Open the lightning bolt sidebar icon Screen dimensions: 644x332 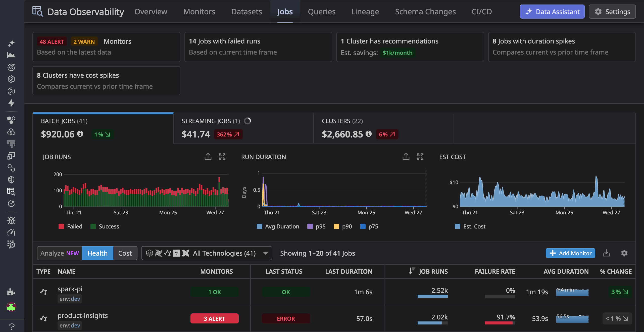11,103
